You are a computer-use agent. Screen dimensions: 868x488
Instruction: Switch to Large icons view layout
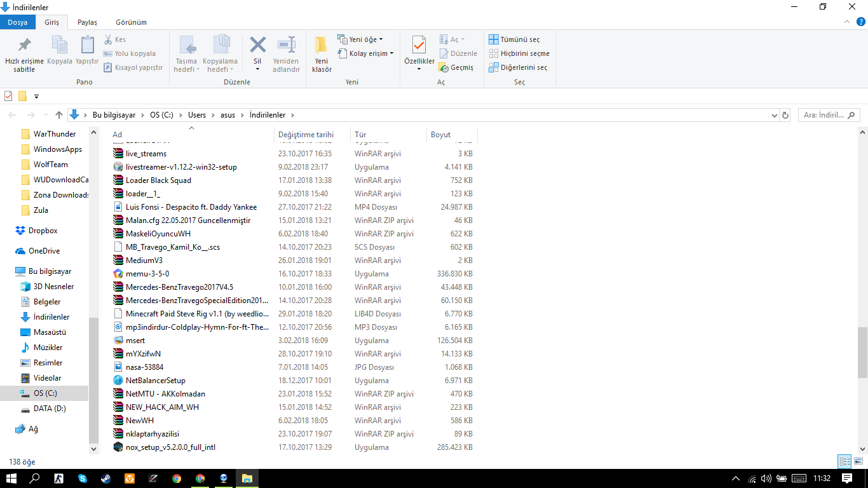pos(857,462)
